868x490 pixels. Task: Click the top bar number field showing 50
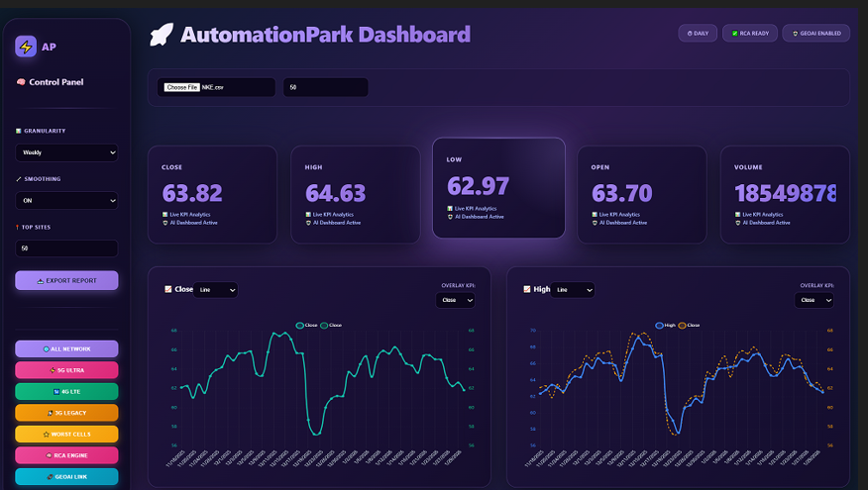click(325, 87)
